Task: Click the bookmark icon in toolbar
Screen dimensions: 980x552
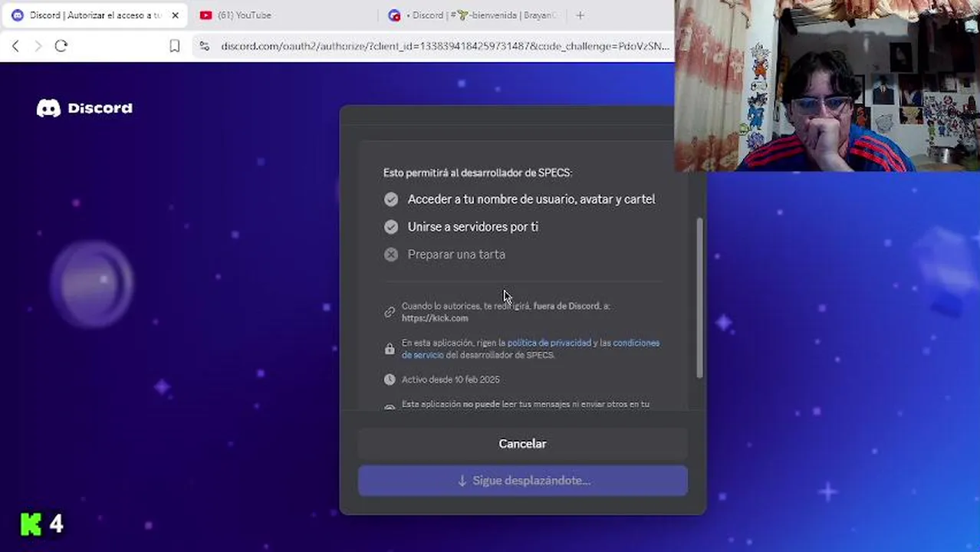Action: (175, 46)
